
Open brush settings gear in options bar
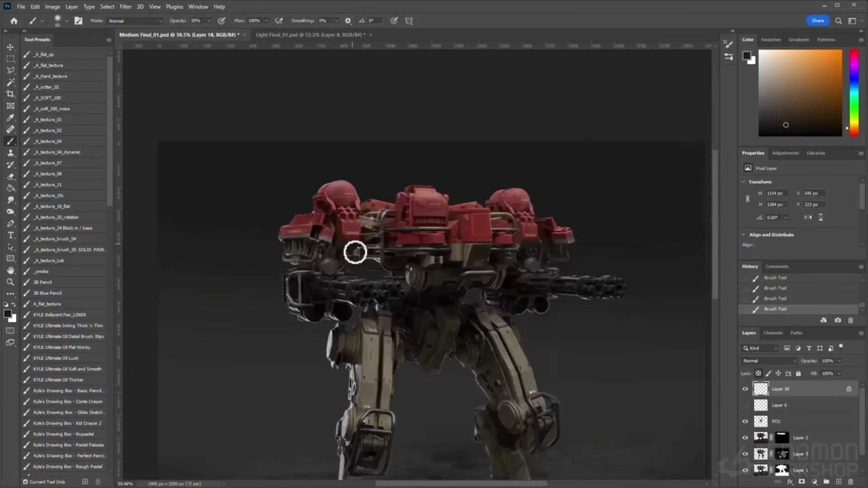click(348, 21)
